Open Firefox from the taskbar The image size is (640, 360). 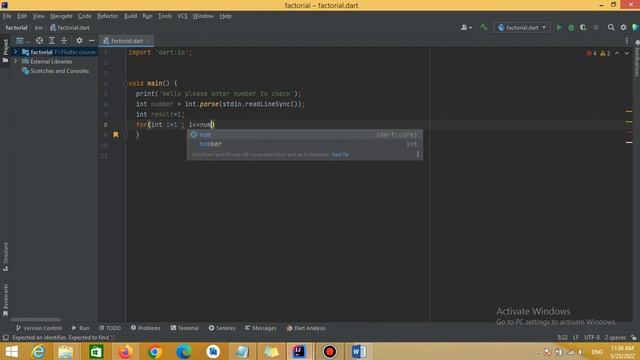[x=125, y=351]
